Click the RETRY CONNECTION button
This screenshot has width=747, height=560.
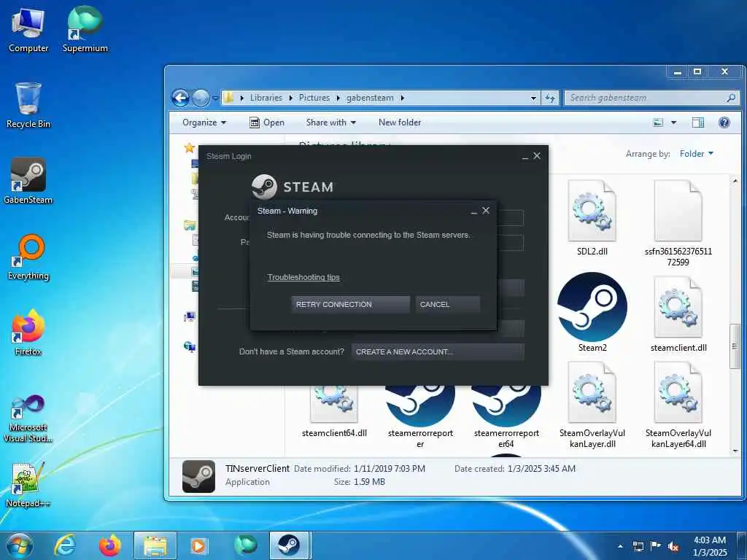pos(350,304)
